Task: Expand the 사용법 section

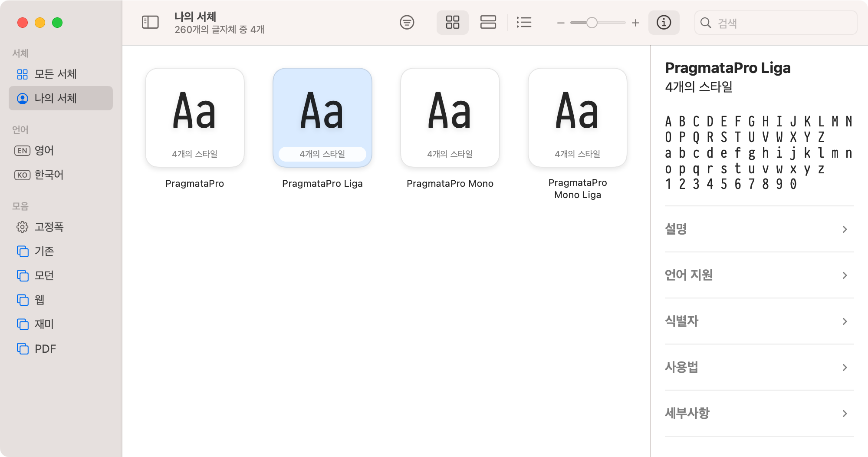Action: coord(759,367)
